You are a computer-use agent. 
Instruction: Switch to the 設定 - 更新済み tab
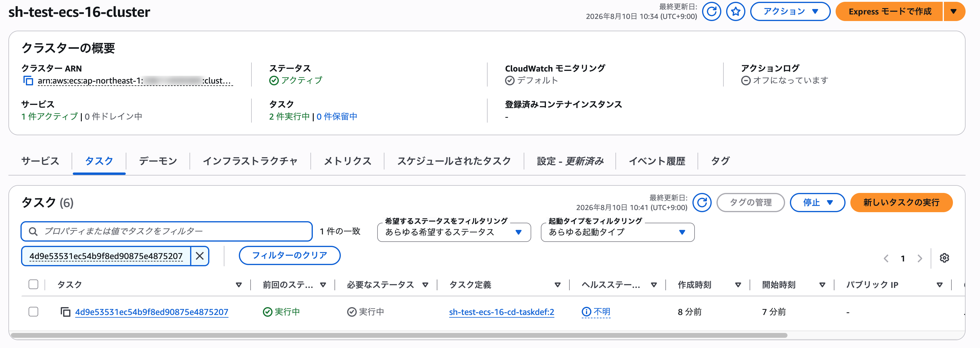(570, 161)
